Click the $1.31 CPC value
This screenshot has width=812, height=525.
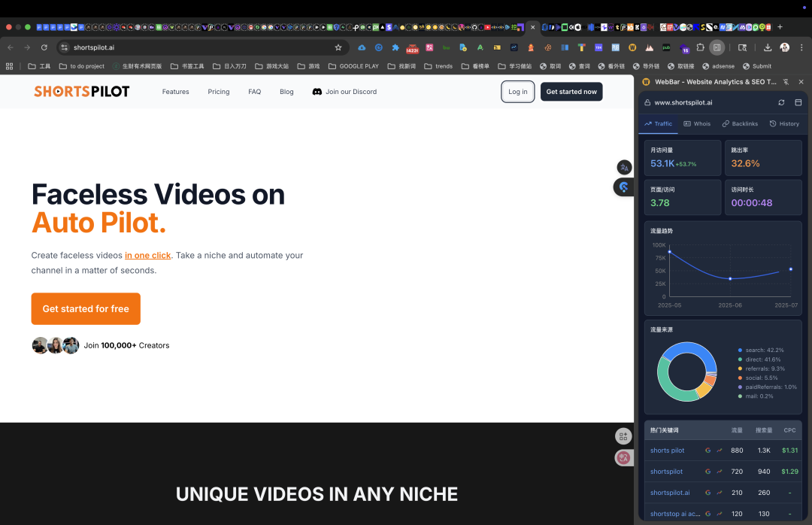coord(789,451)
